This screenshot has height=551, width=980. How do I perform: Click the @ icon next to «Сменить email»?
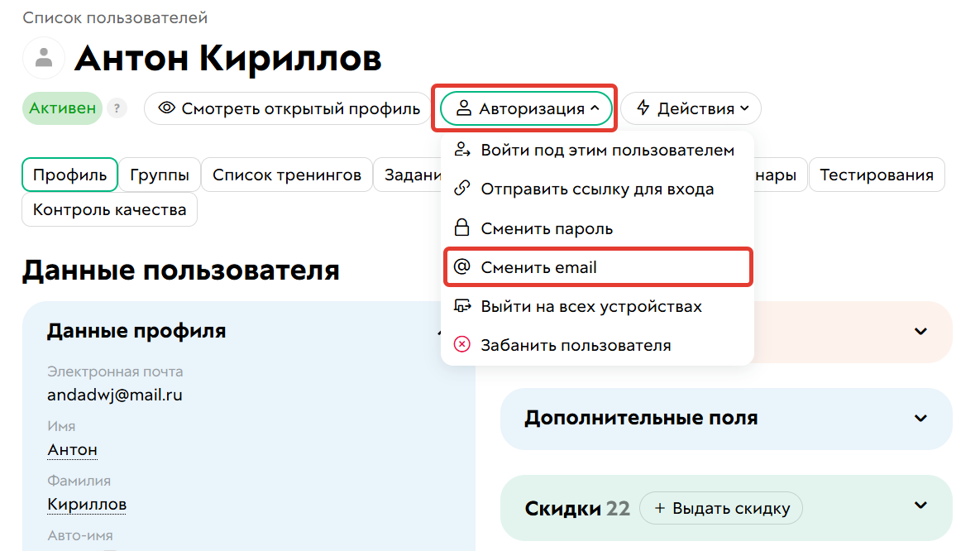coord(463,266)
